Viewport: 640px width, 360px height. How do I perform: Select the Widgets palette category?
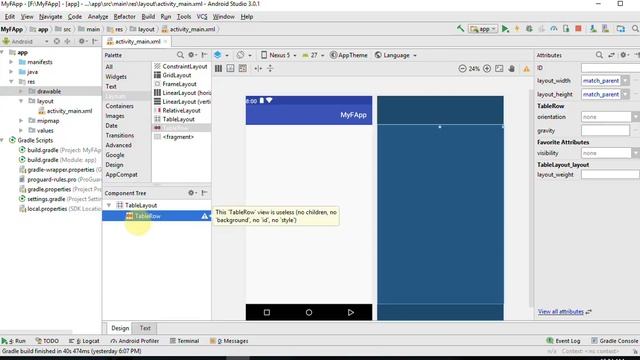(116, 76)
